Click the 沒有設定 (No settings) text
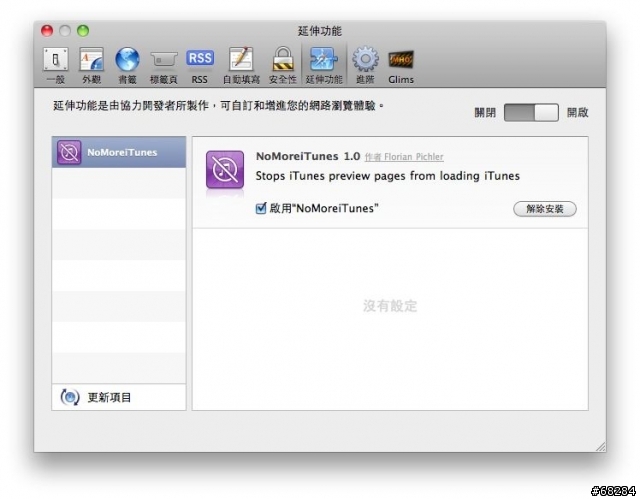This screenshot has width=640, height=499. click(x=390, y=306)
